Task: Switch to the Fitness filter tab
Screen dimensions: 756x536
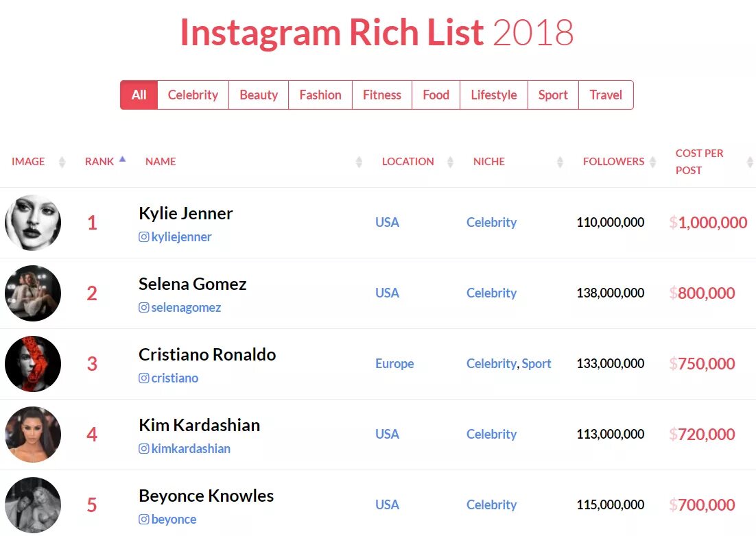Action: tap(381, 95)
